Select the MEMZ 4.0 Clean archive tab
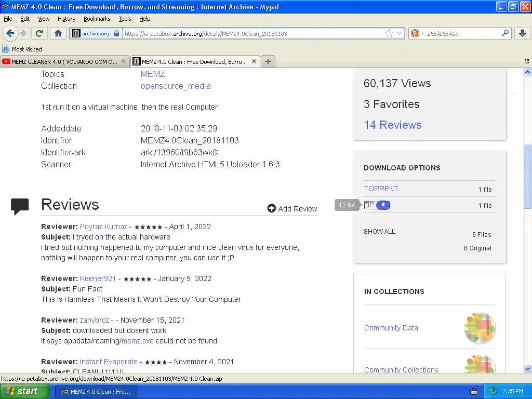 point(195,61)
